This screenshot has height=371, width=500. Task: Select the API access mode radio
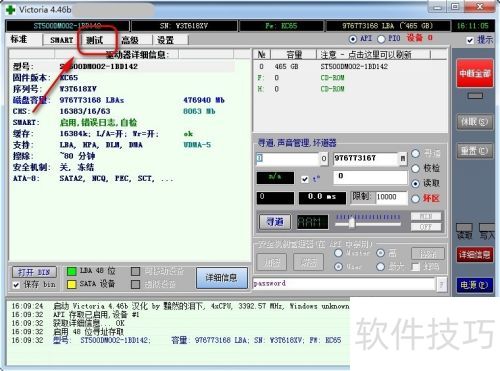[x=353, y=39]
